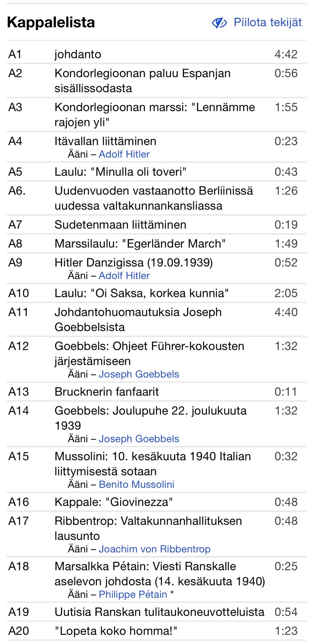The height and width of the screenshot is (644, 313).
Task: Select track A13 Brucknerin fanfaarit
Action: pos(107,391)
